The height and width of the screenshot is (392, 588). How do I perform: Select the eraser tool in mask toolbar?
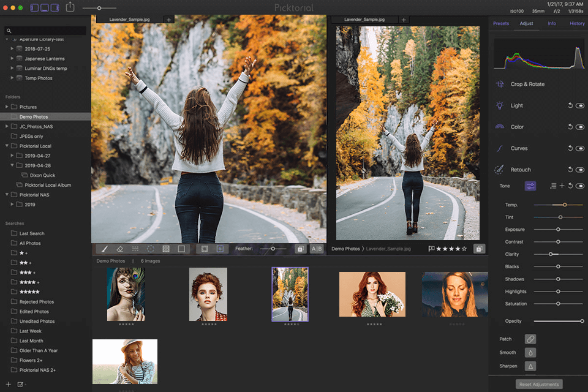click(120, 249)
